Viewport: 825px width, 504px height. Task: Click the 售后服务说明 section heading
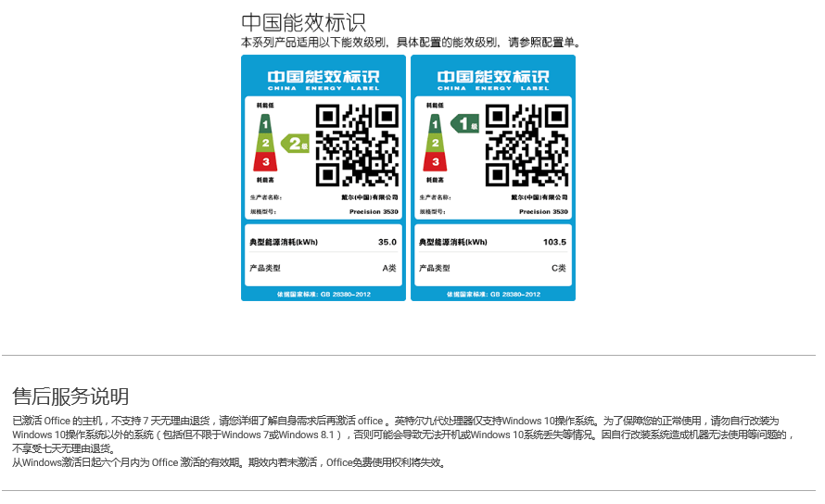[70, 397]
